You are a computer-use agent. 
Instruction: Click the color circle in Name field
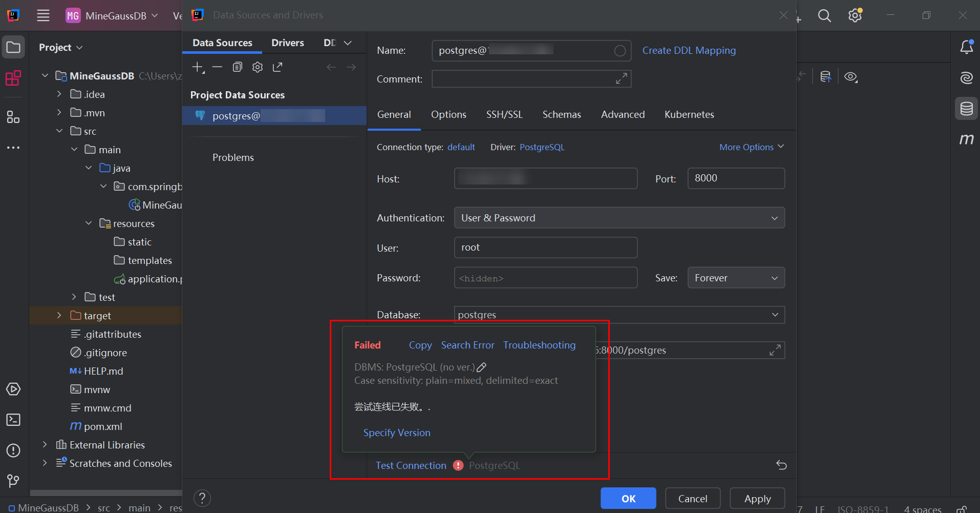(x=620, y=51)
